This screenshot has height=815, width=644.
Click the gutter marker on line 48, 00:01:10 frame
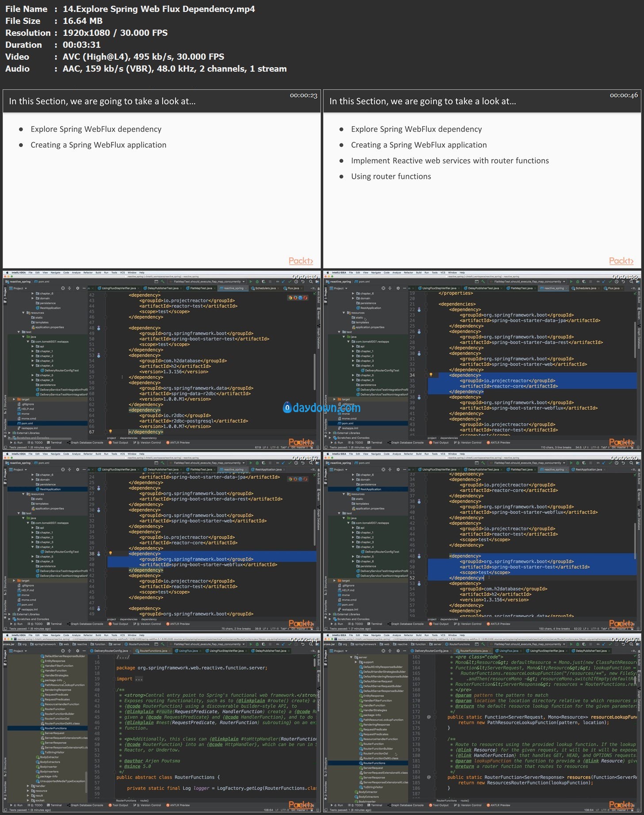(99, 328)
